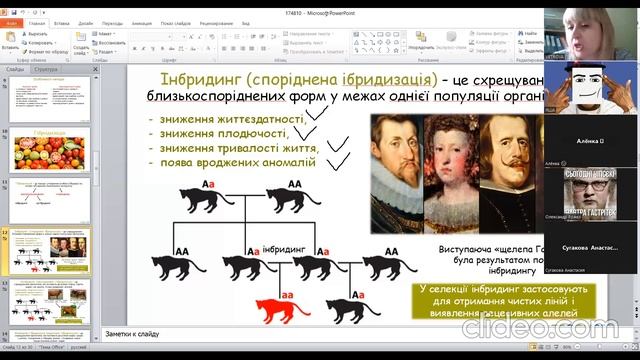The image size is (640, 360).
Task: Toggle strikethrough formatting icon
Action: [172, 49]
